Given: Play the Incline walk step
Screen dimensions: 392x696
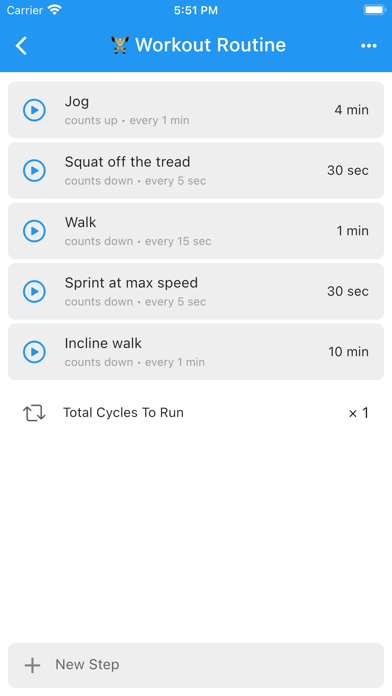Looking at the screenshot, I should (x=34, y=352).
